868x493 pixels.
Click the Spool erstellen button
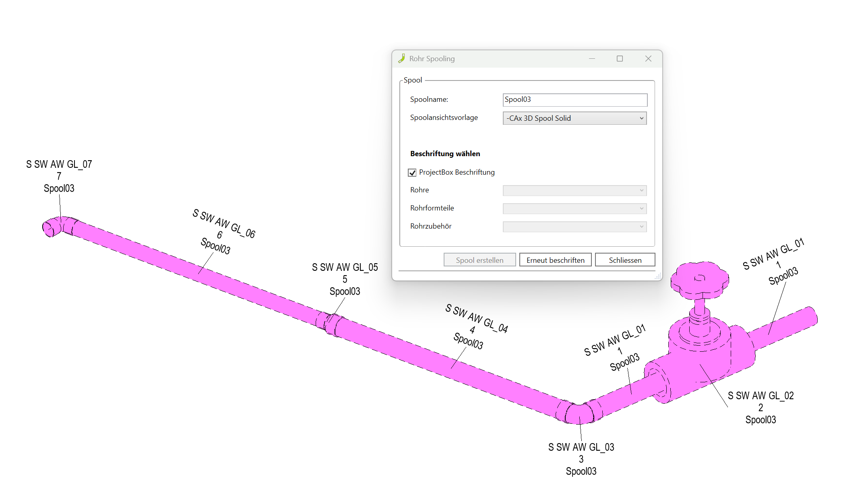(479, 260)
